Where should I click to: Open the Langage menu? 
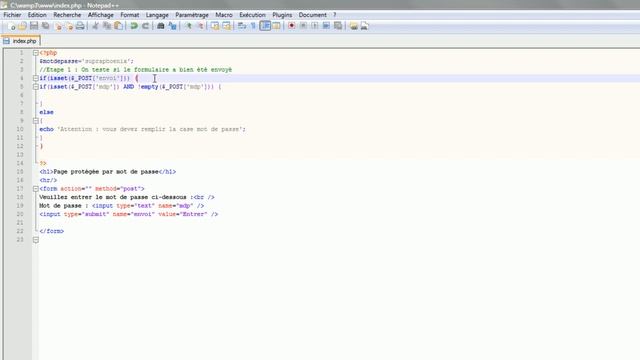pos(157,15)
